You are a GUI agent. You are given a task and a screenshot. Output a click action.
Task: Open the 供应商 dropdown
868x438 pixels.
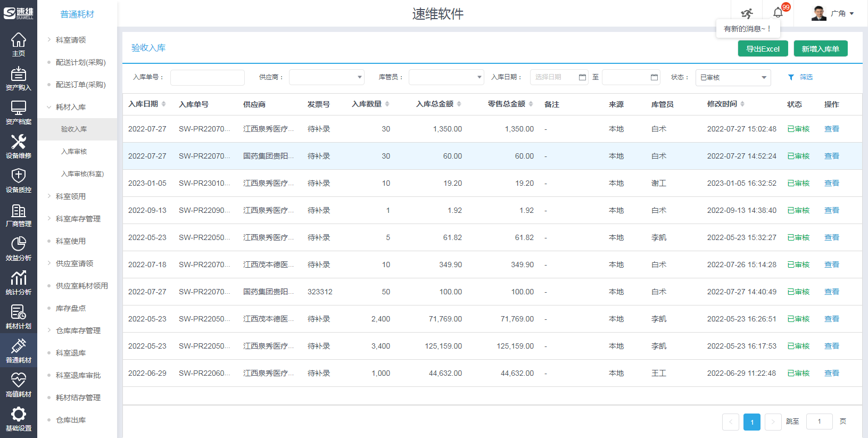point(327,77)
